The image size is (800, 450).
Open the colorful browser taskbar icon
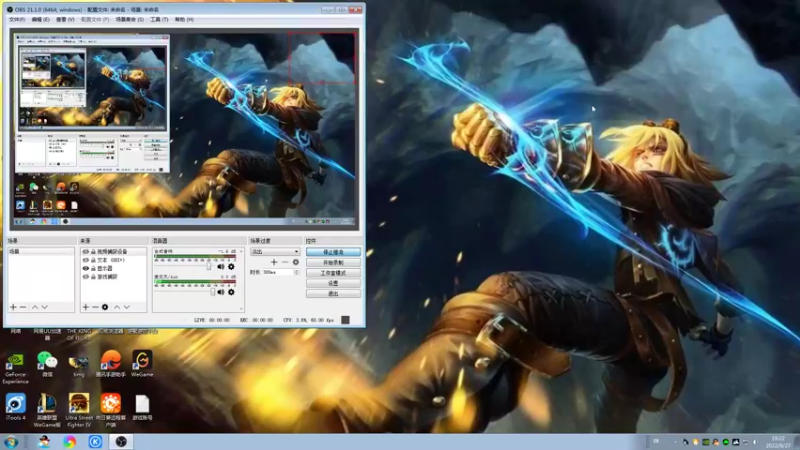point(70,442)
